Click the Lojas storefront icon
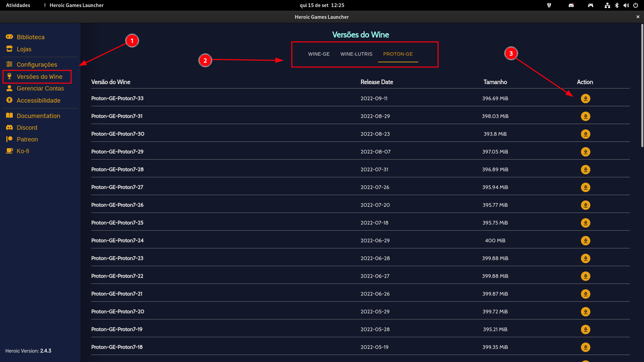This screenshot has width=644, height=362. point(9,49)
